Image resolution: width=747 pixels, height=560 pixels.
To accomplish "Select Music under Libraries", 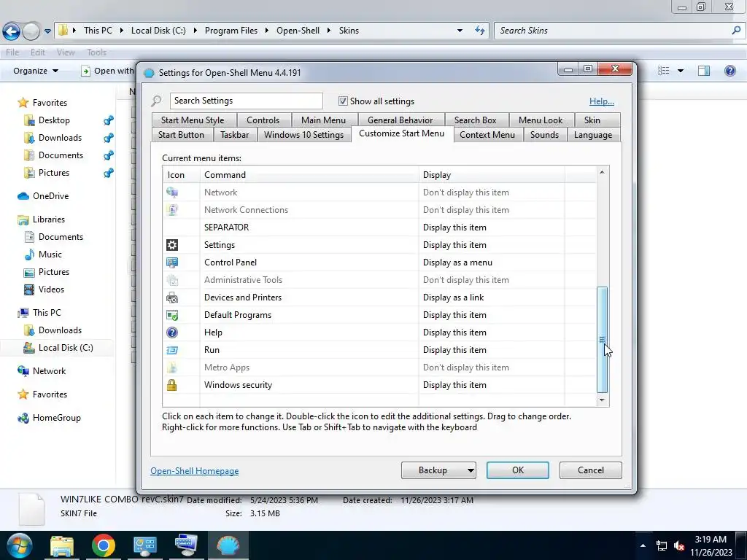I will coord(50,254).
